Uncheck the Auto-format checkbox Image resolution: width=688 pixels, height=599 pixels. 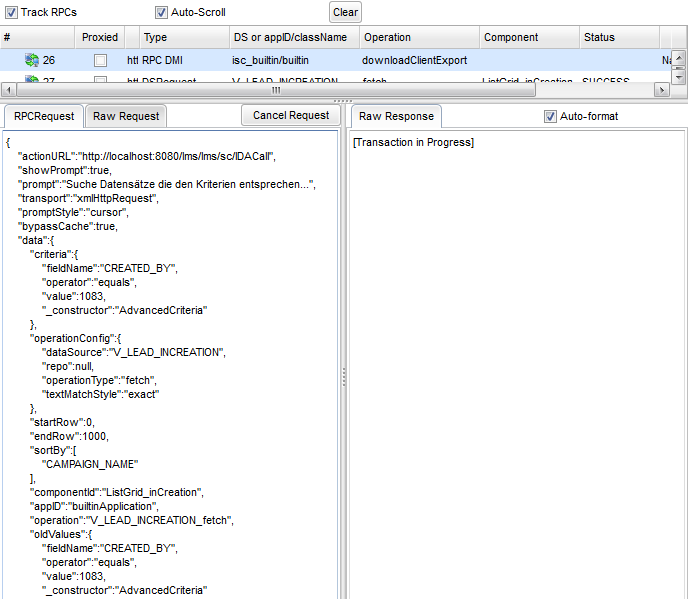(x=550, y=116)
